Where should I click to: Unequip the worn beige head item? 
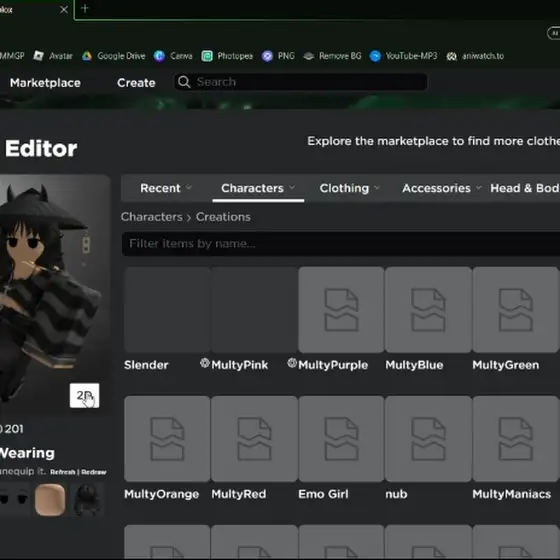coord(50,499)
